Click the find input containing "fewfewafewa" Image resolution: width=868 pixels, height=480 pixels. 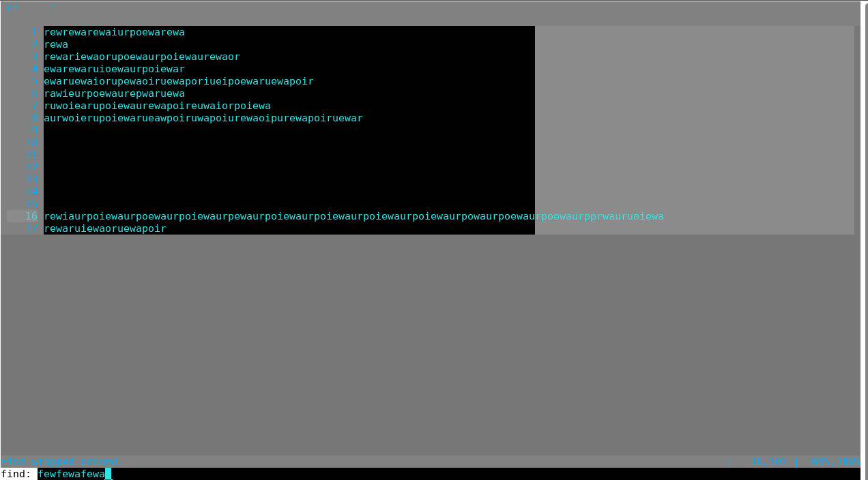coord(449,474)
